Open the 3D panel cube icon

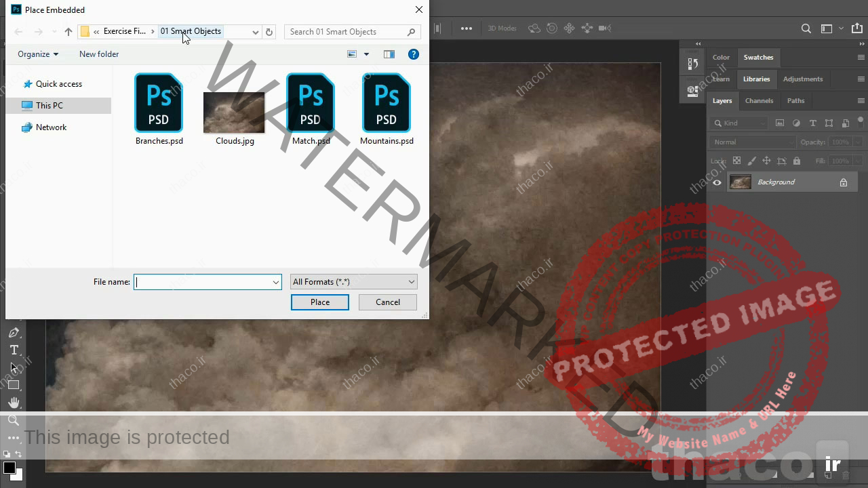pyautogui.click(x=692, y=90)
